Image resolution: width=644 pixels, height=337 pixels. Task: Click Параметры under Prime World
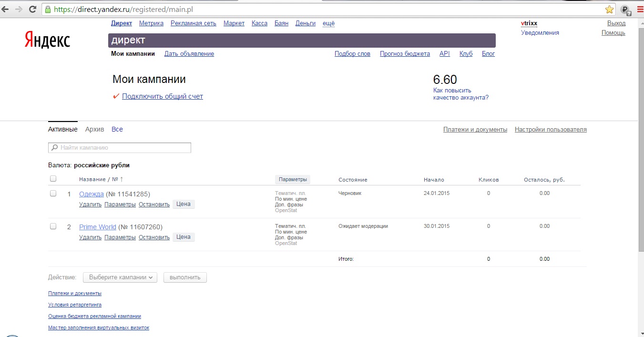[120, 237]
